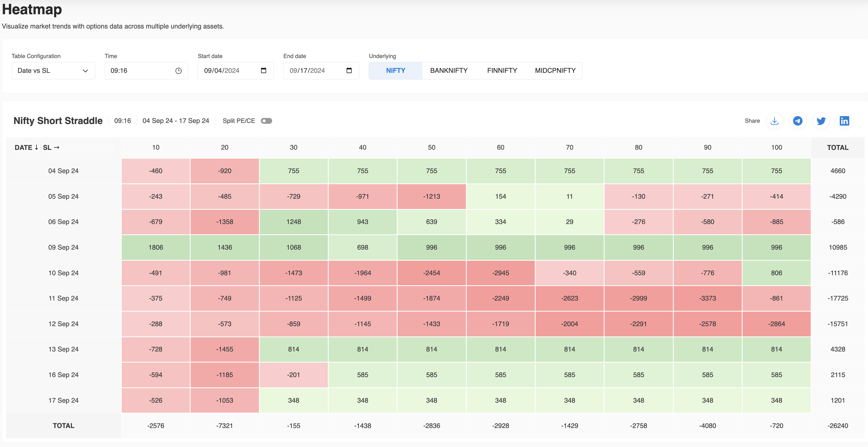Click the 154 cell on 05 Sep
868x447 pixels.
[500, 196]
